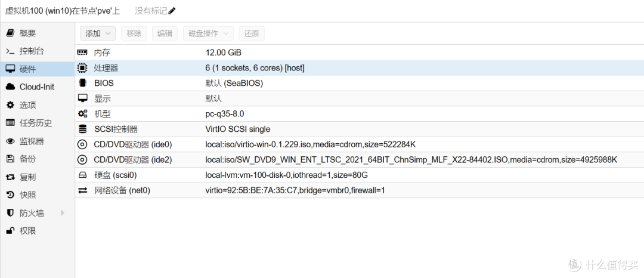Open the 添加 dropdown button
644x278 pixels.
tap(98, 33)
